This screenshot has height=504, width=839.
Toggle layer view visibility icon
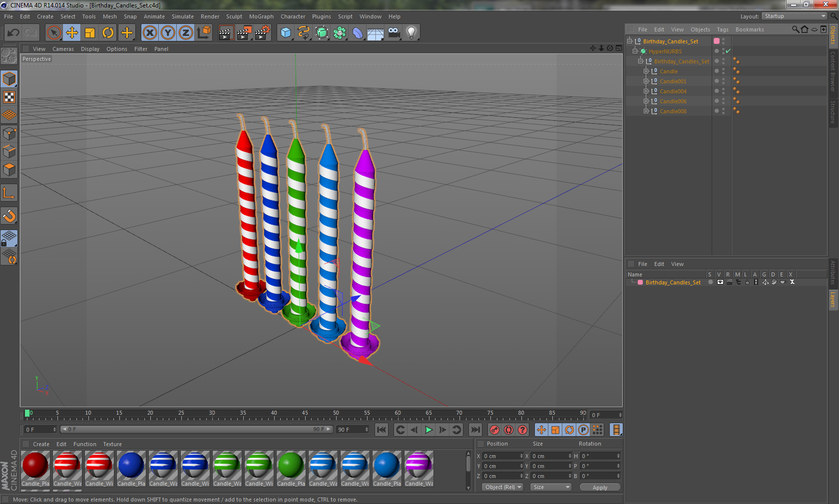tap(720, 282)
